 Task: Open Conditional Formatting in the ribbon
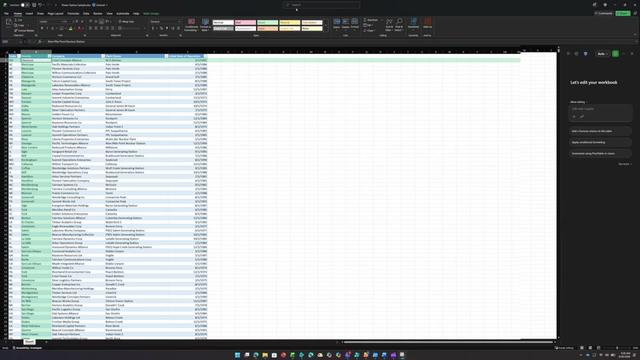pos(191,24)
